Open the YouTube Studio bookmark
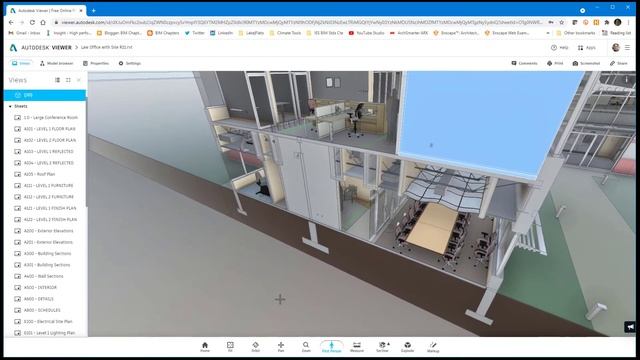Image resolution: width=640 pixels, height=360 pixels. (x=366, y=33)
